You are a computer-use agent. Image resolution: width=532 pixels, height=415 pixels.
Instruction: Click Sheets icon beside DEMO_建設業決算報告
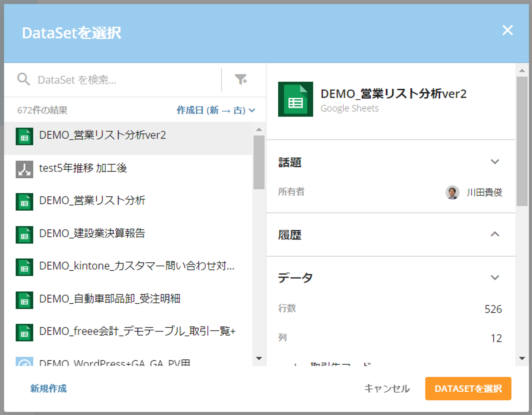(24, 235)
